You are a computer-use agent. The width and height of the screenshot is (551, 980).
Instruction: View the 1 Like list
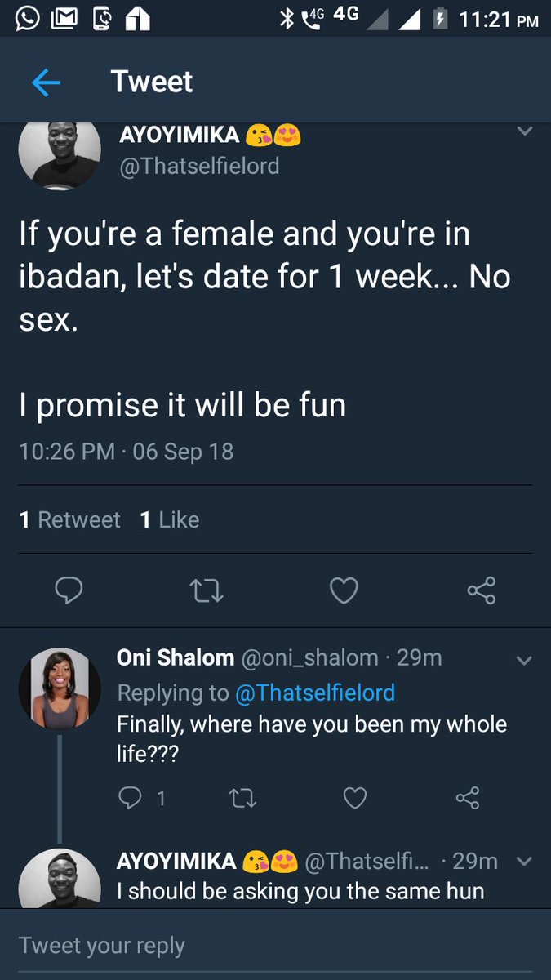point(170,519)
